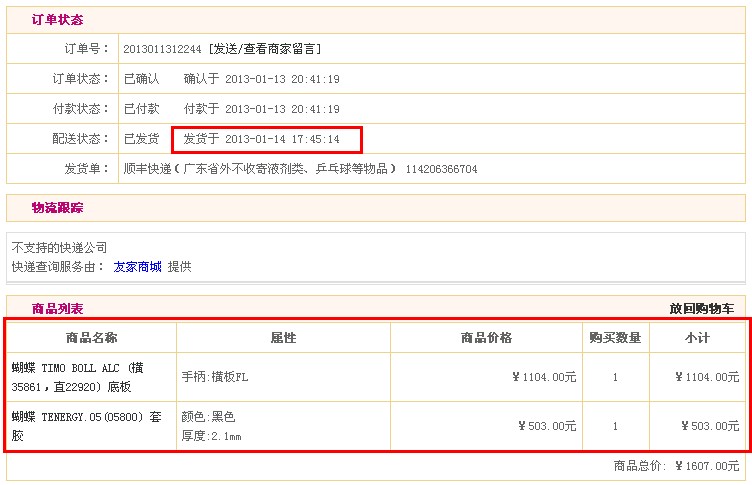Click the 友家商城 link

[x=137, y=267]
